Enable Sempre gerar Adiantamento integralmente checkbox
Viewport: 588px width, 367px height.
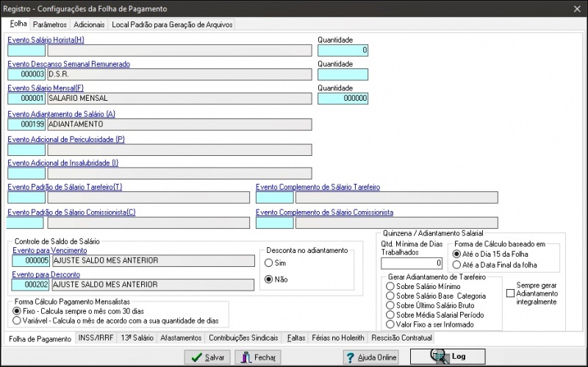[510, 293]
